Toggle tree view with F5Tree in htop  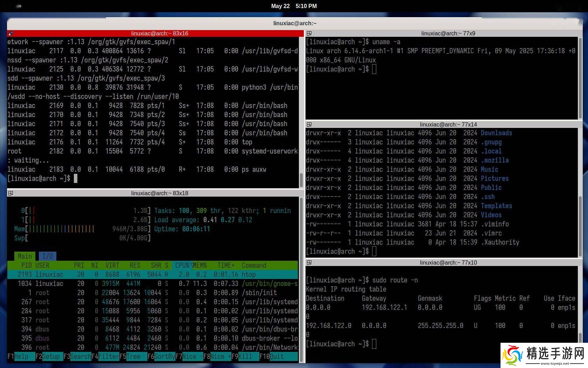tap(129, 356)
